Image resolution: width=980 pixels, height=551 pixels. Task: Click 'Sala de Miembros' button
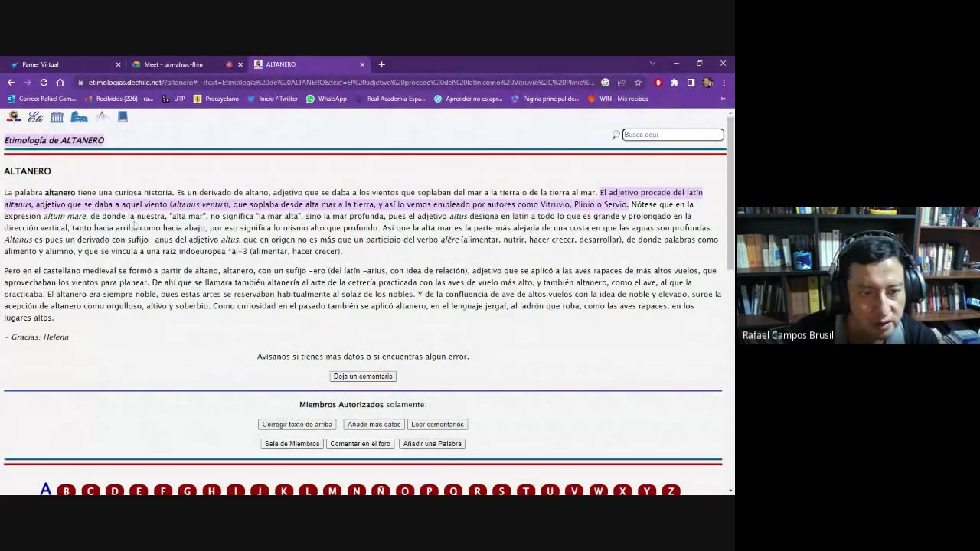click(292, 444)
